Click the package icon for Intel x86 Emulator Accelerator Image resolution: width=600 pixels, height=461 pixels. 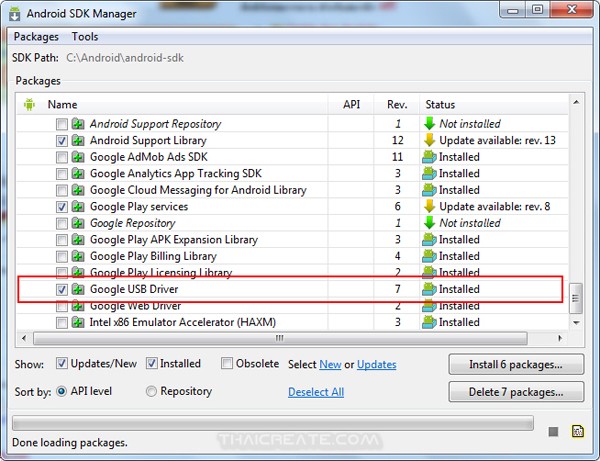point(78,322)
